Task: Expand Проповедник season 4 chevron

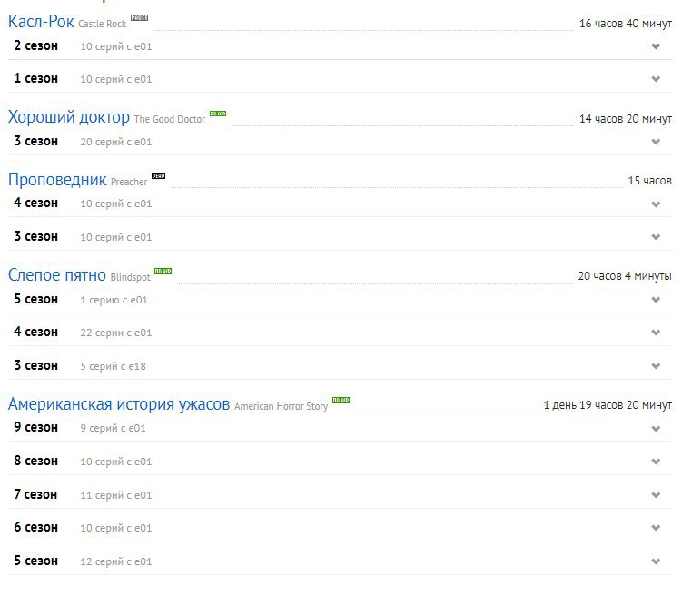Action: pyautogui.click(x=656, y=204)
